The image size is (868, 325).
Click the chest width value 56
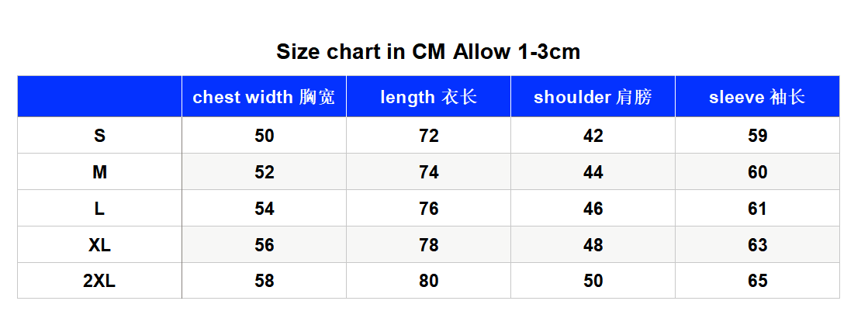[x=264, y=244]
